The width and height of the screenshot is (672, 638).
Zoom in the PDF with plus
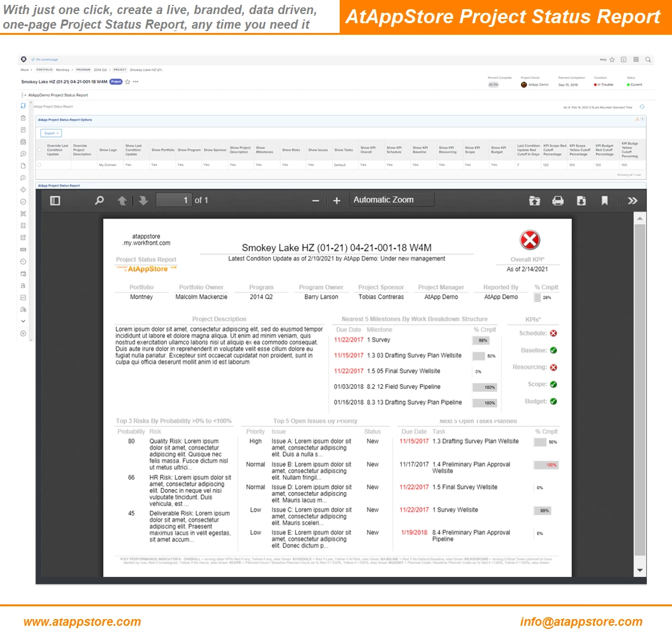point(337,200)
